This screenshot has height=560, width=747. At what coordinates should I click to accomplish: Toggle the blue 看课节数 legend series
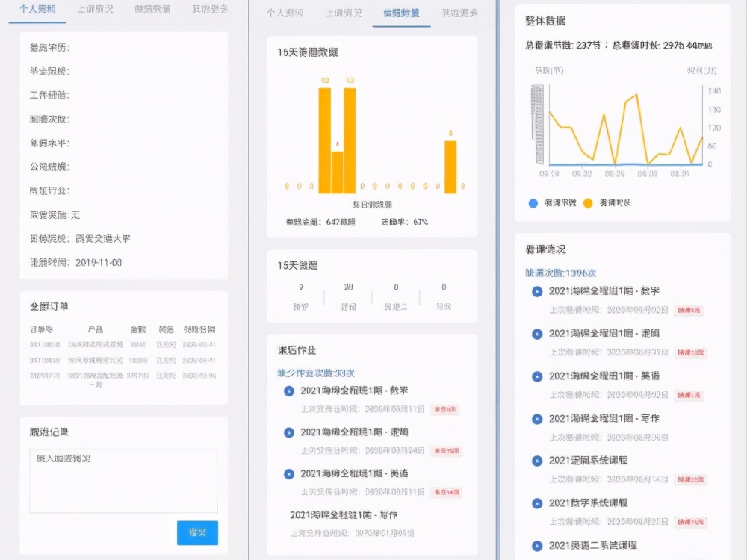533,203
